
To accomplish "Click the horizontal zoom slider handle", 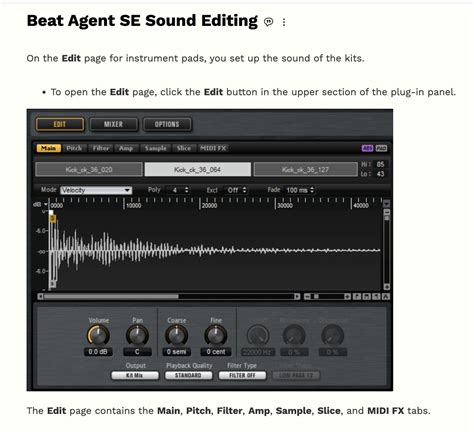I will point(316,296).
